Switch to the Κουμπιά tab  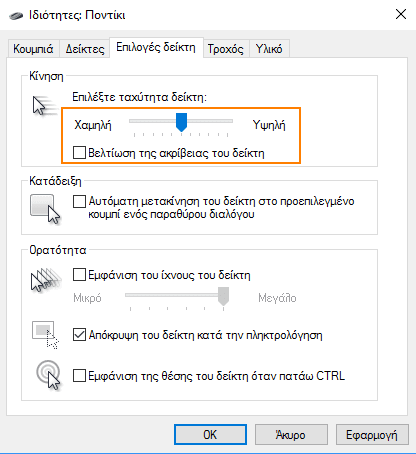tap(33, 49)
